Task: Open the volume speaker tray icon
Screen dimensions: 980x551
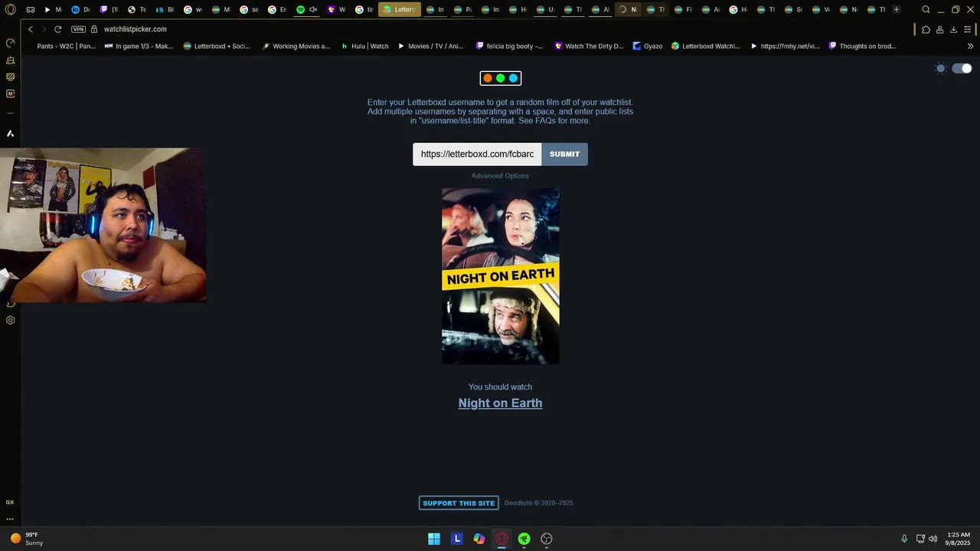Action: 933,539
